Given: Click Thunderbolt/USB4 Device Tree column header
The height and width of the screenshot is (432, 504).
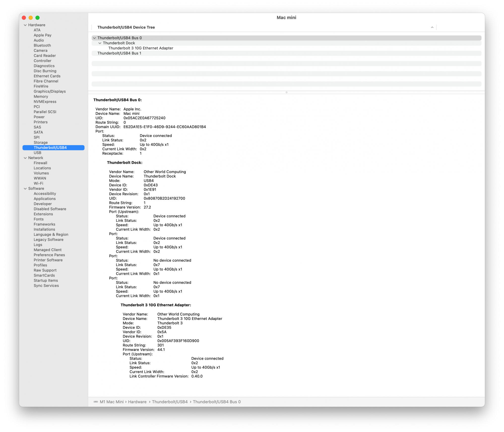Looking at the screenshot, I should [126, 27].
